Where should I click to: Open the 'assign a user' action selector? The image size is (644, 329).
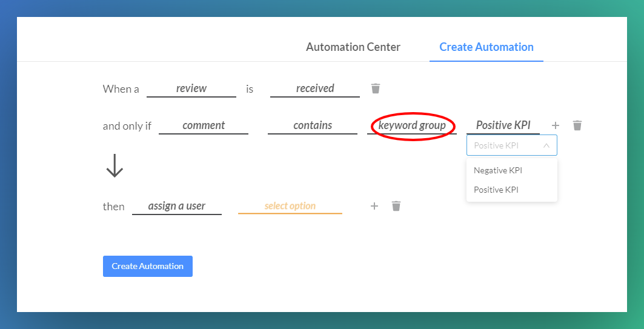[177, 207]
